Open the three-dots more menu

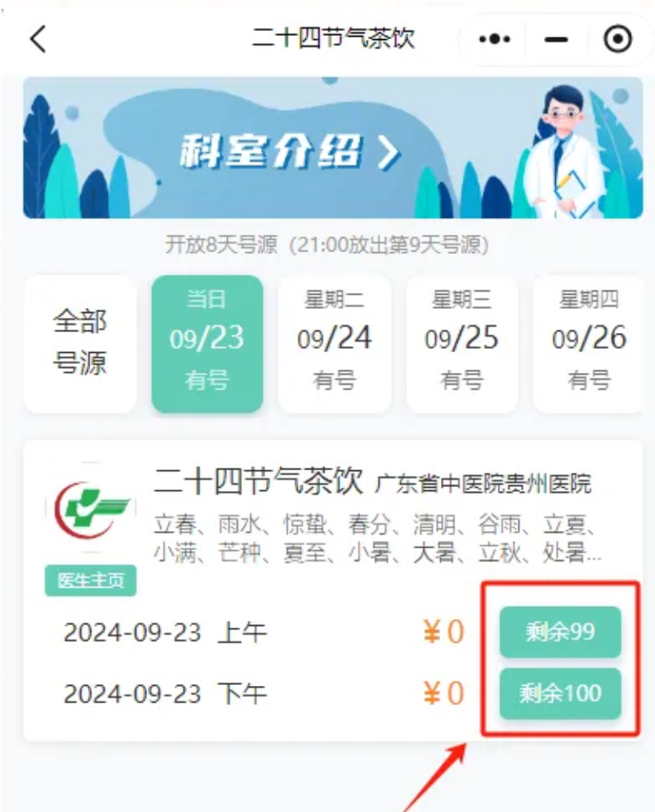(494, 39)
